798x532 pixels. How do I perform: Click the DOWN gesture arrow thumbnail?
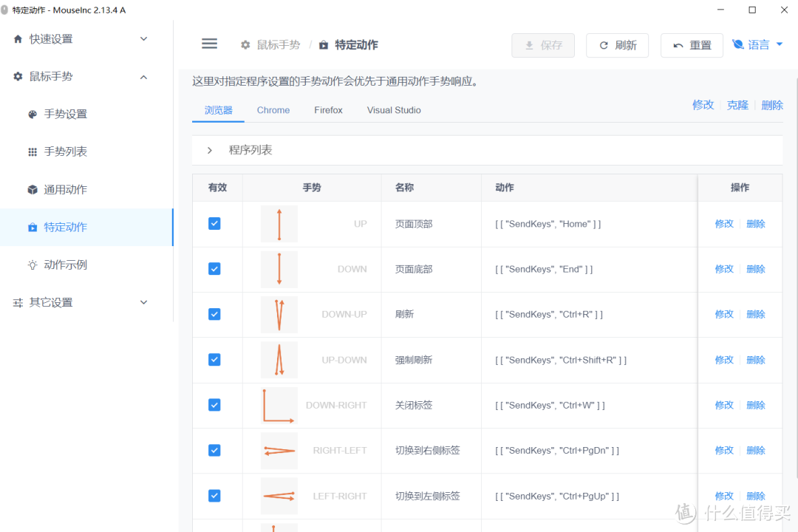click(x=279, y=269)
